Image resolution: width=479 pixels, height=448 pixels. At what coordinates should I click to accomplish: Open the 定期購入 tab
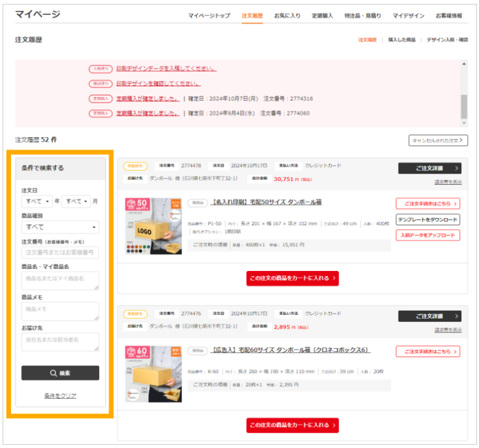322,16
